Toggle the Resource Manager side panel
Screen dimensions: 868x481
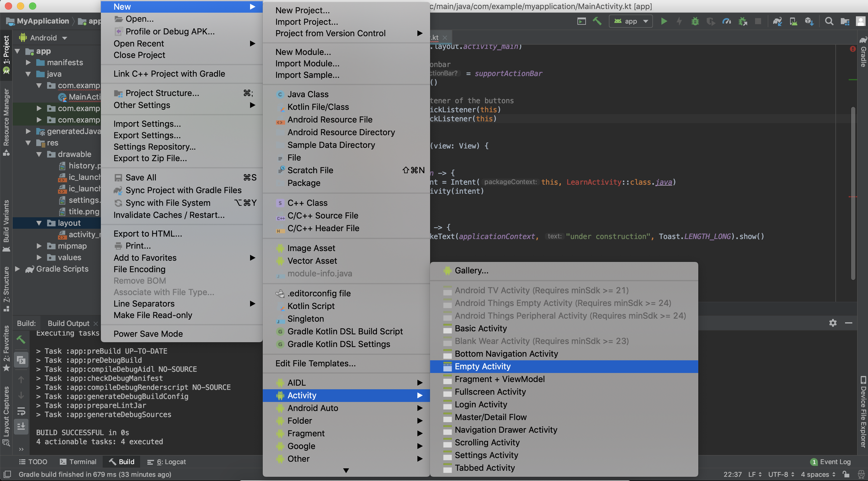(x=6, y=122)
